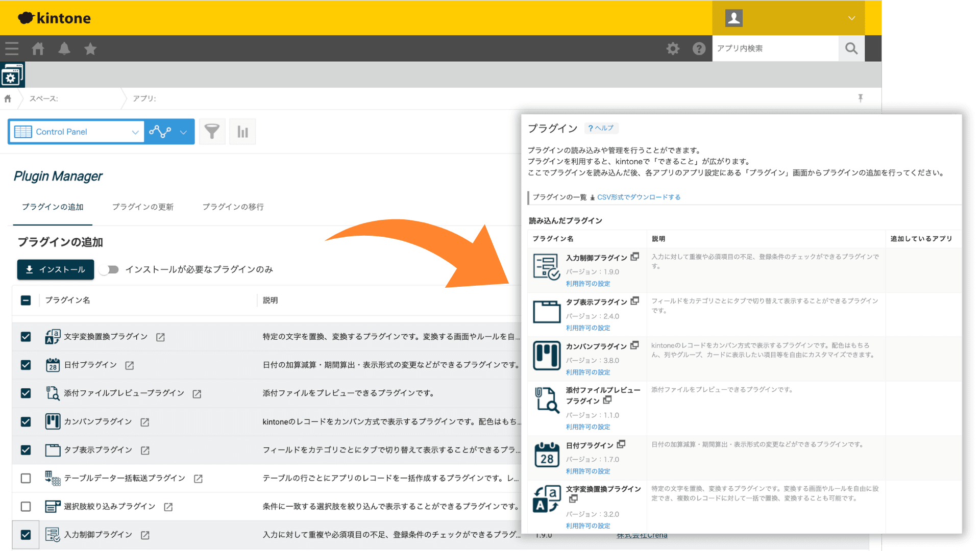The image size is (980, 551).
Task: Open 利用許可の設定 for 文字変換置換プラグイン
Action: (x=588, y=526)
